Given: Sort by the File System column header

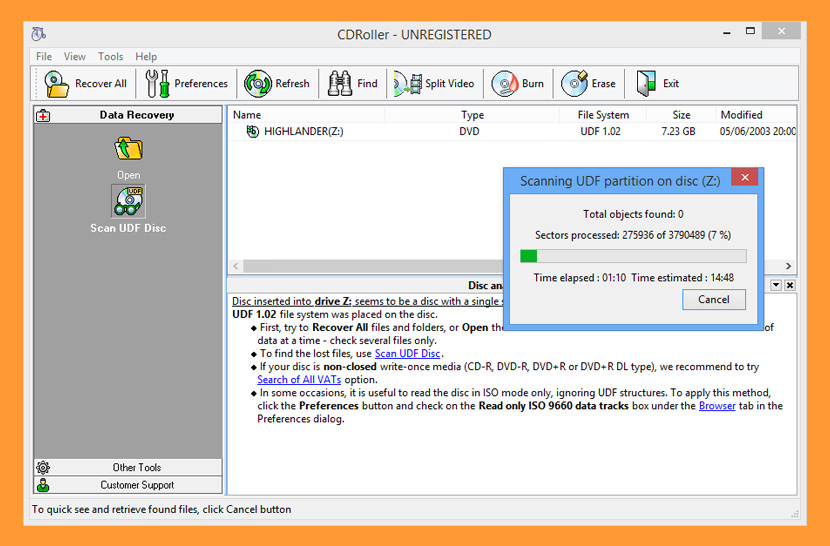Looking at the screenshot, I should (603, 115).
